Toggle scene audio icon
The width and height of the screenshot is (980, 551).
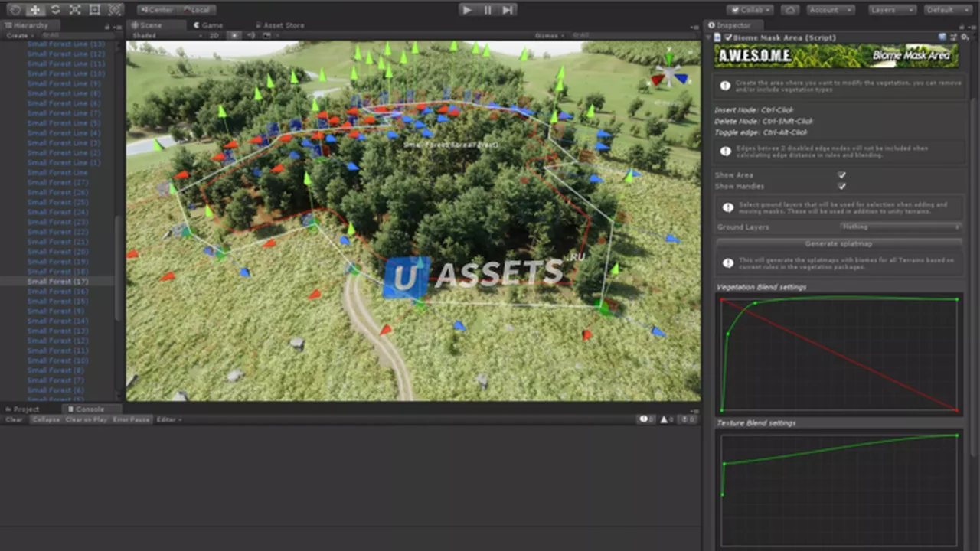pos(251,35)
